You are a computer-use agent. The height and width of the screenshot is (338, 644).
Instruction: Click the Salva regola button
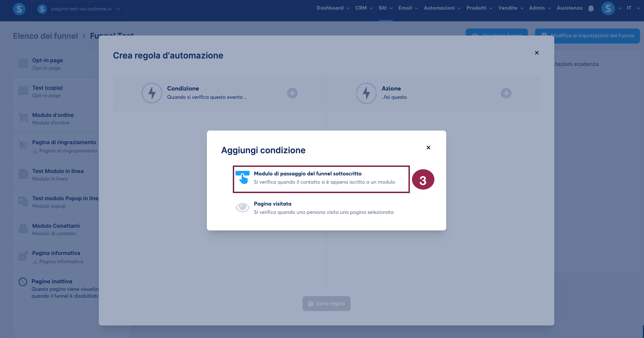[326, 304]
